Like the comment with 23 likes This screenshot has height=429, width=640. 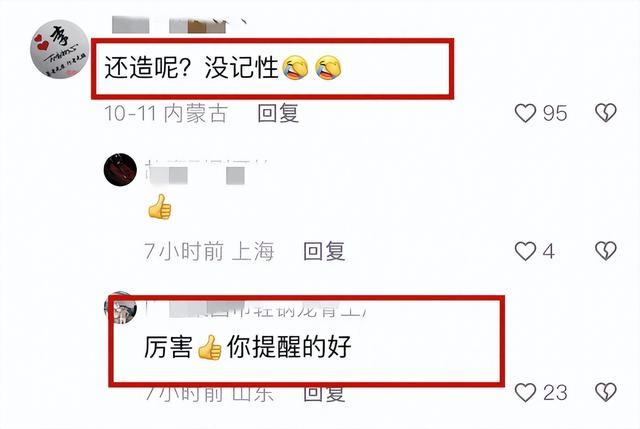525,393
